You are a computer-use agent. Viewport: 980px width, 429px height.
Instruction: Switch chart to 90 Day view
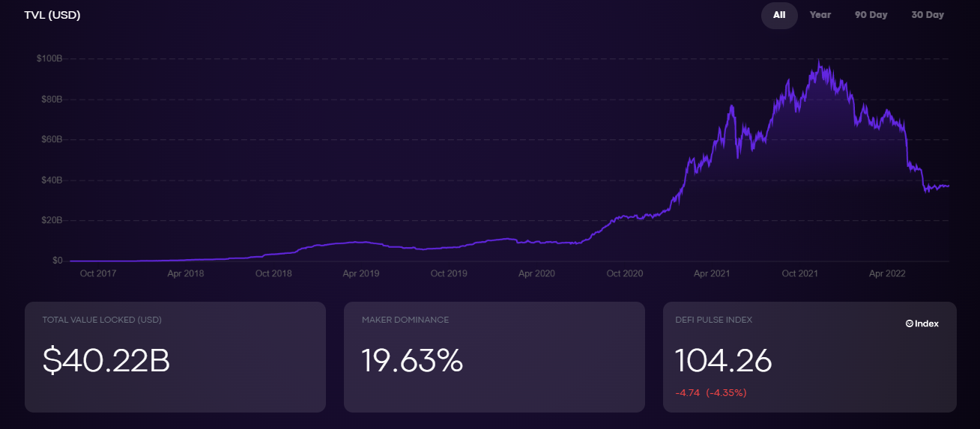coord(871,15)
